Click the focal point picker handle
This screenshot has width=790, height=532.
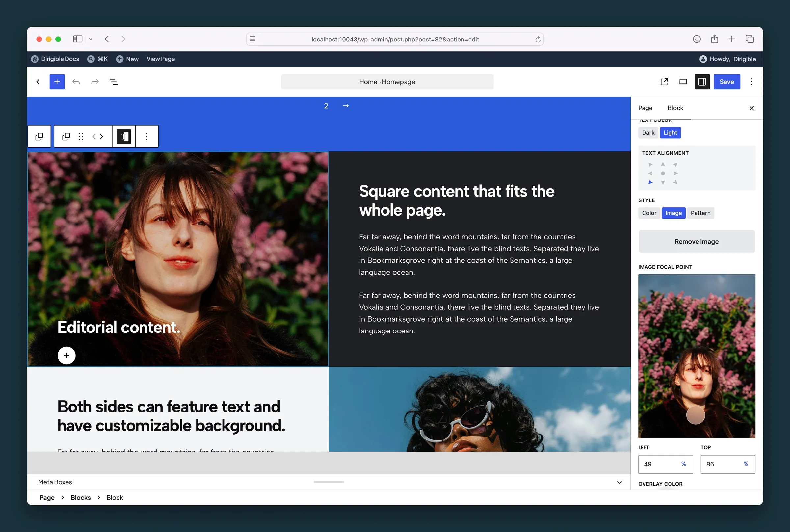click(x=696, y=415)
